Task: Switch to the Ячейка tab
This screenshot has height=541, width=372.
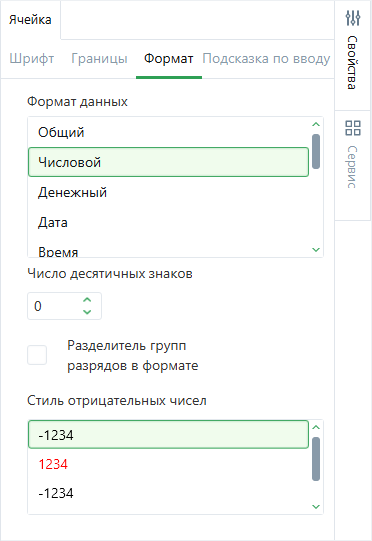Action: click(x=30, y=20)
